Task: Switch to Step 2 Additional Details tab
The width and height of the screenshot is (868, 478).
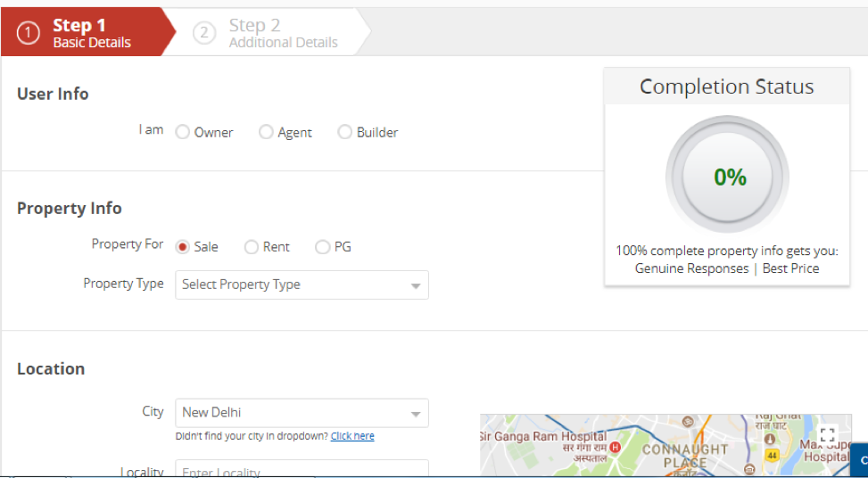Action: pyautogui.click(x=281, y=33)
